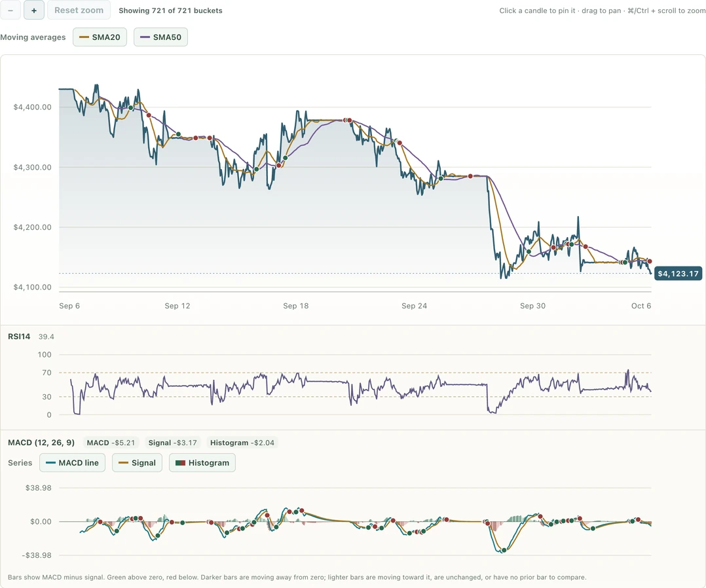Click the Histogram -$2.04 readout
This screenshot has height=588, width=706.
(x=242, y=443)
